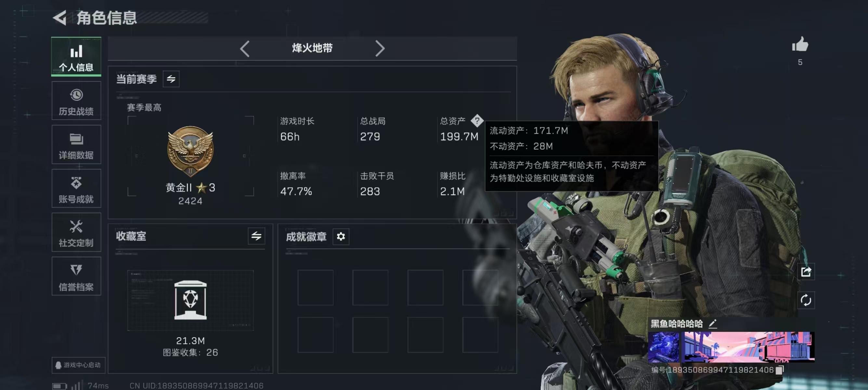The width and height of the screenshot is (868, 390).
Task: Select the first empty achievement badge slot
Action: pyautogui.click(x=315, y=288)
